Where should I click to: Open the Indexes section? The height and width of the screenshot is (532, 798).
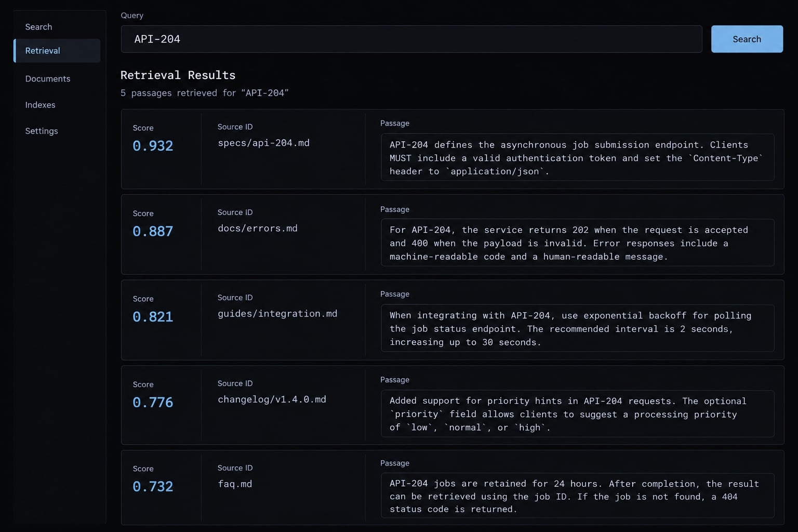tap(41, 105)
